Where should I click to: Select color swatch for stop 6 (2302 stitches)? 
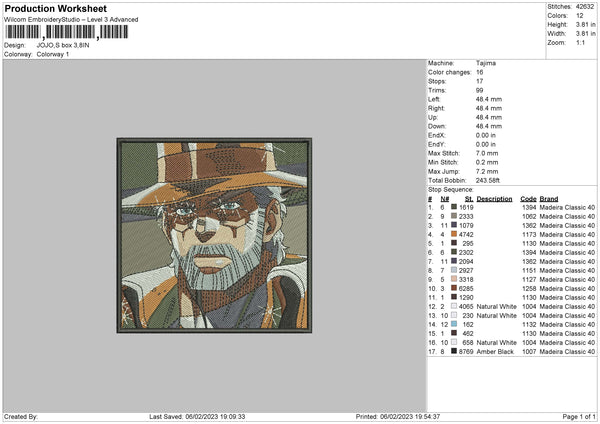[454, 252]
